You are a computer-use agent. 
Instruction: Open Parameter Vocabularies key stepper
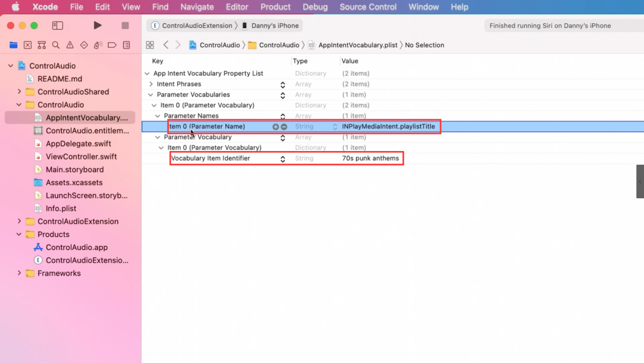coord(283,95)
